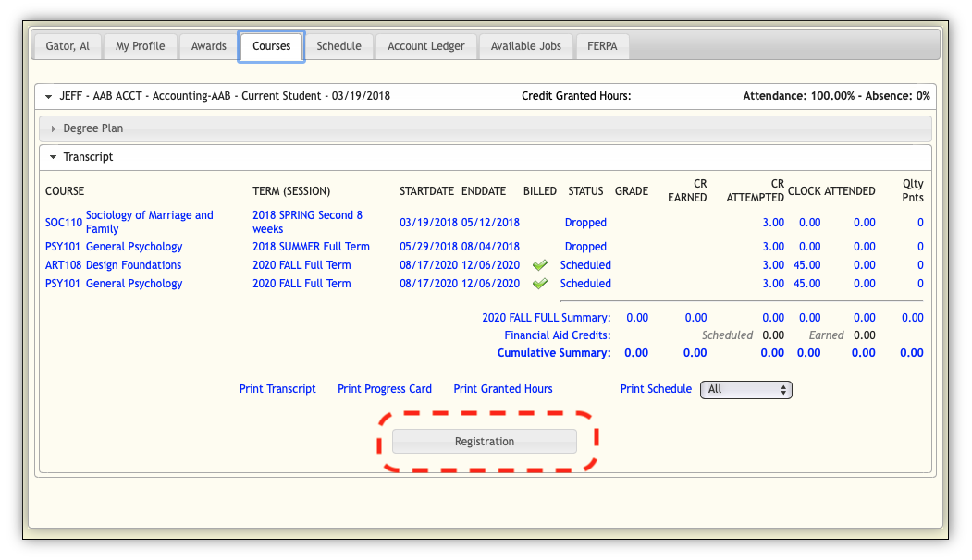Image resolution: width=972 pixels, height=560 pixels.
Task: Open the Awards tab
Action: pyautogui.click(x=209, y=46)
